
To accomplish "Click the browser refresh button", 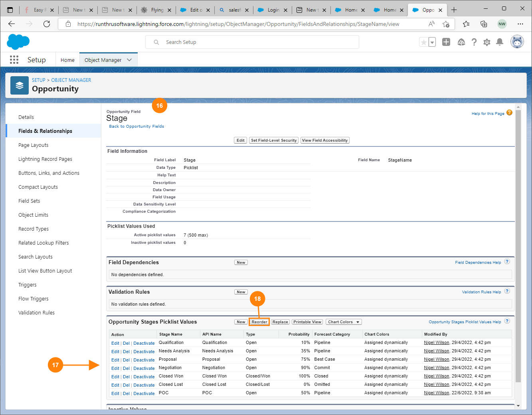I will (47, 24).
